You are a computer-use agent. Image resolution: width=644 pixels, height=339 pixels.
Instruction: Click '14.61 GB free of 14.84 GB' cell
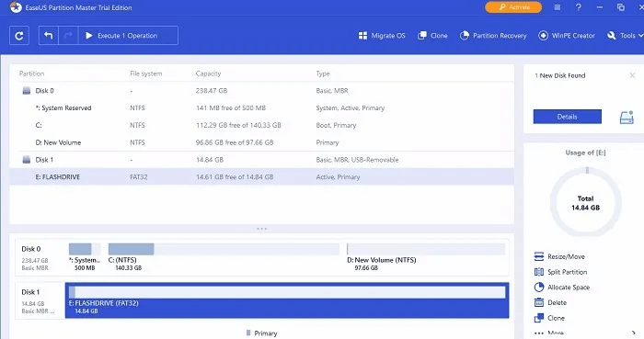coord(235,176)
